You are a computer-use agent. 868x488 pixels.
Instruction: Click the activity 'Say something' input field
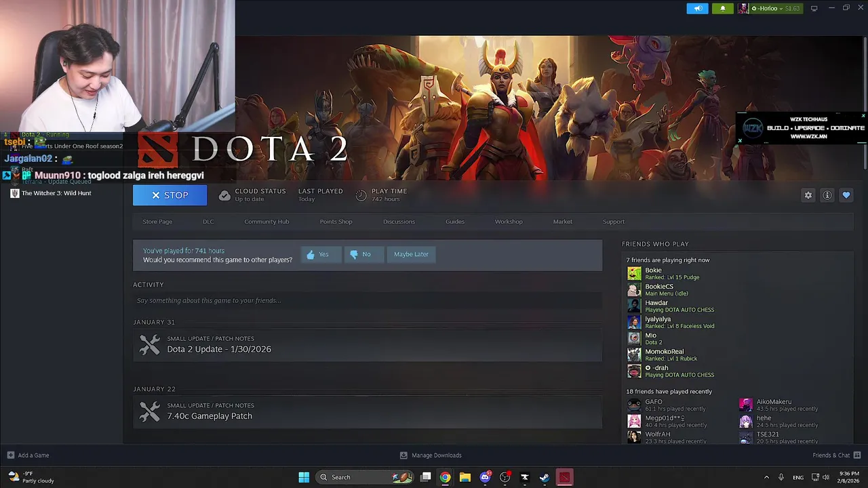tap(367, 300)
